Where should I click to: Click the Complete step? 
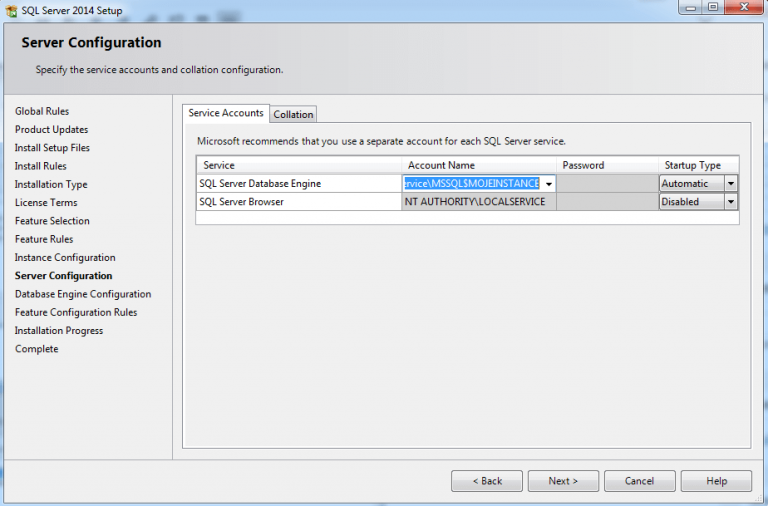pyautogui.click(x=37, y=349)
